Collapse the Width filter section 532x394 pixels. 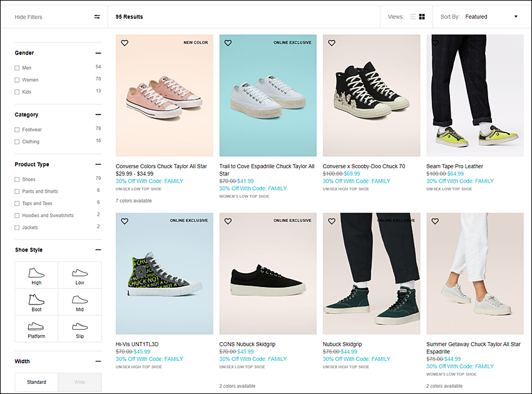click(x=98, y=361)
